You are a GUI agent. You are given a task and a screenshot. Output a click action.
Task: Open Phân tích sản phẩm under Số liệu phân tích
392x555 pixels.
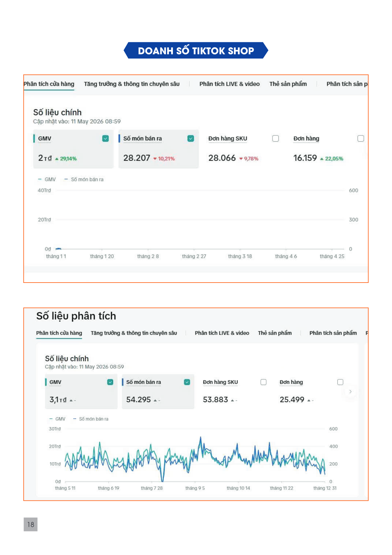tap(333, 333)
